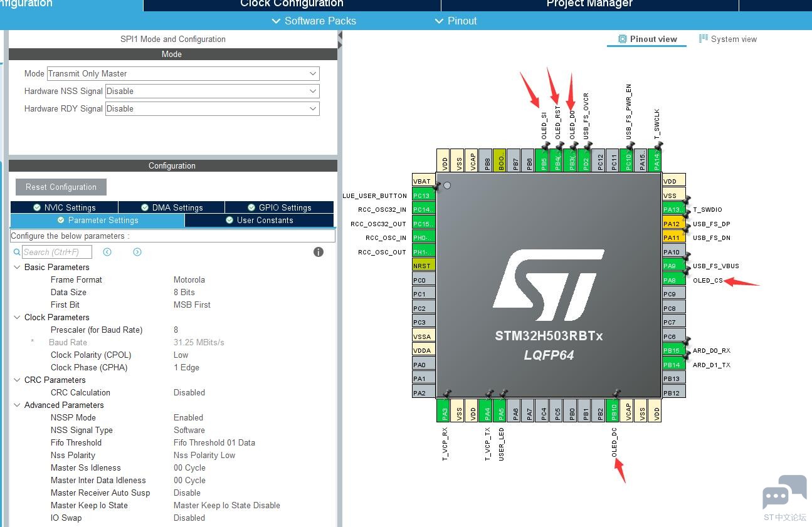Select the Prescaler (for Baud Rate) value

(176, 330)
